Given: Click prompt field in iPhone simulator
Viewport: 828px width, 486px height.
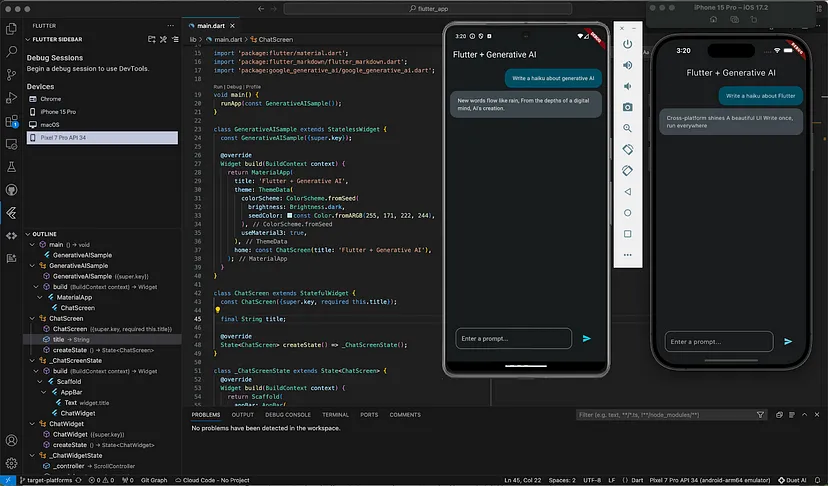Looking at the screenshot, I should click(x=719, y=342).
